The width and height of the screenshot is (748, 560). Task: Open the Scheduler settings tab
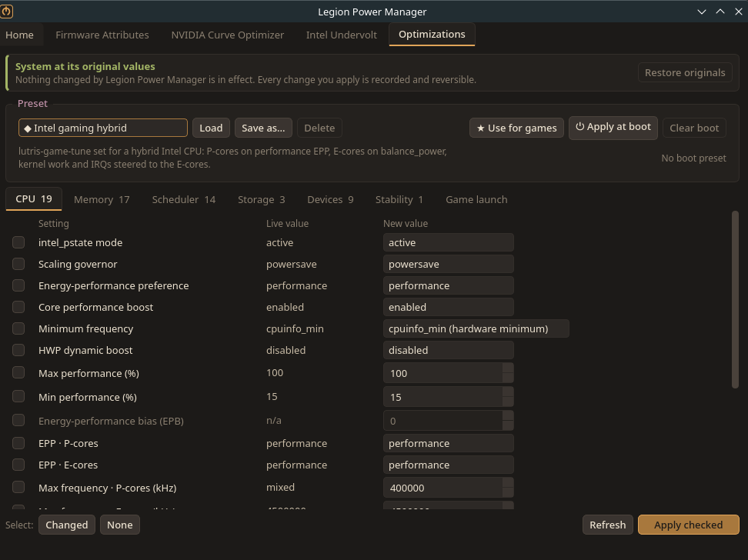click(x=184, y=199)
